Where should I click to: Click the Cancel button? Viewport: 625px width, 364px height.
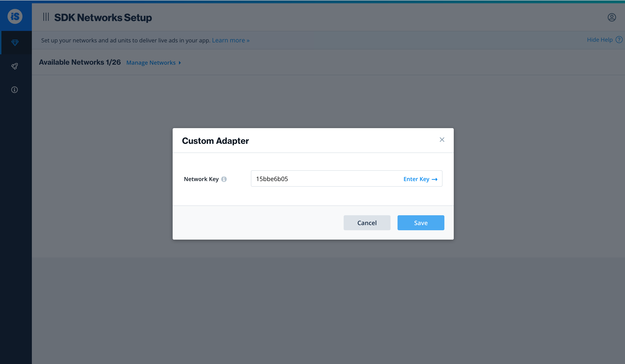[367, 223]
